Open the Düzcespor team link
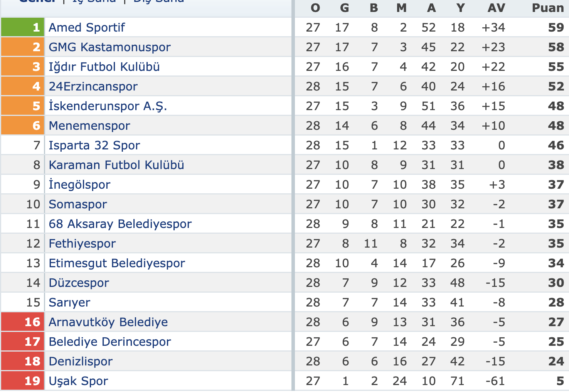The image size is (569, 392). click(79, 283)
